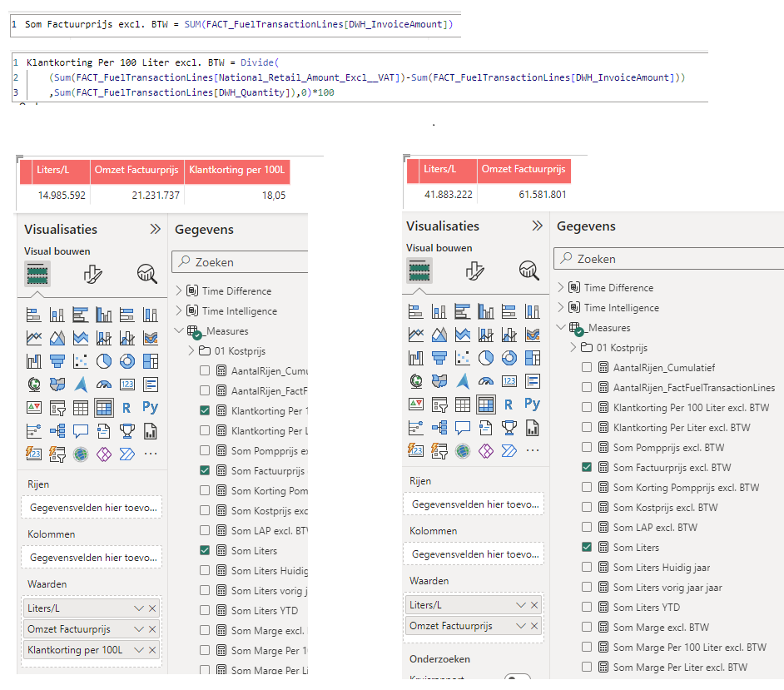Pick the area chart in left Visualisaties pane

pos(57,338)
